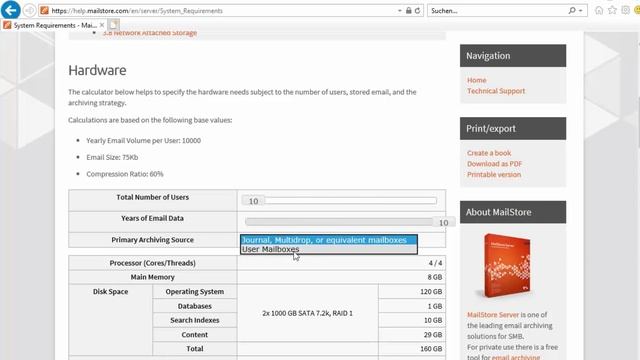Viewport: 640px width, 360px height.
Task: Click the Total '160 GB' cell
Action: (412, 349)
